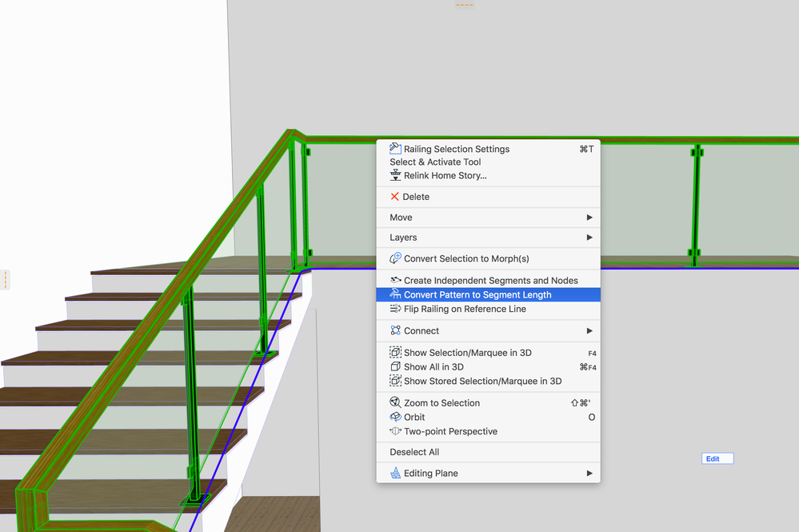Image resolution: width=799 pixels, height=532 pixels.
Task: Open the Editing Plane submenu arrow
Action: [x=589, y=474]
